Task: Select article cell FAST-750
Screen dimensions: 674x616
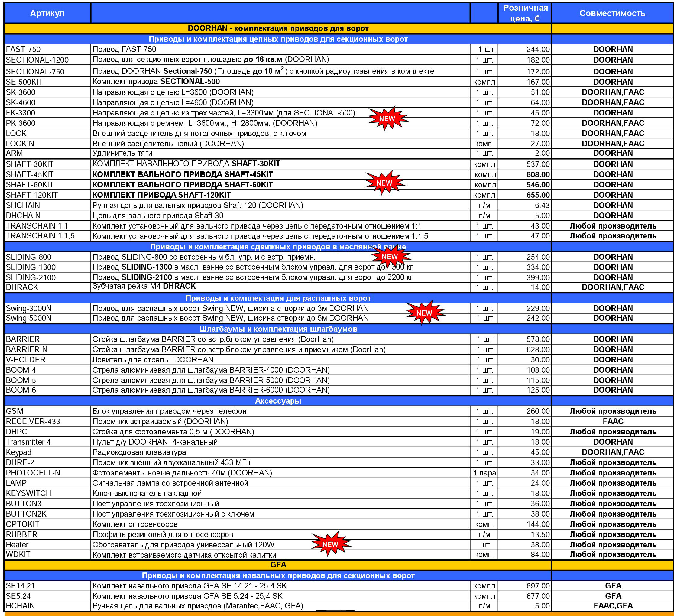Action: 47,50
